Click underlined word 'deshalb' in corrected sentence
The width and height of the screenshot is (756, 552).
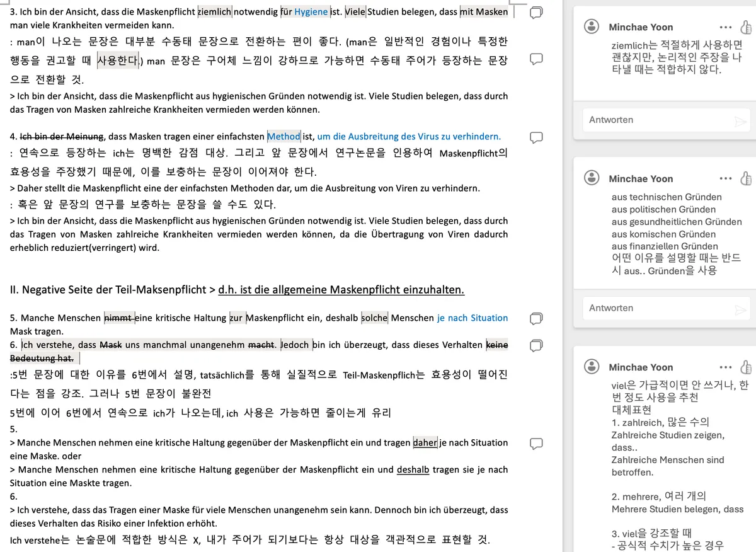click(413, 469)
